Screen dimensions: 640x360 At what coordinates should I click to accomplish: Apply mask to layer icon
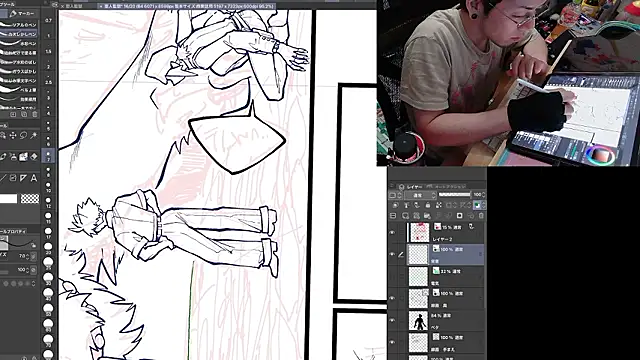471,216
